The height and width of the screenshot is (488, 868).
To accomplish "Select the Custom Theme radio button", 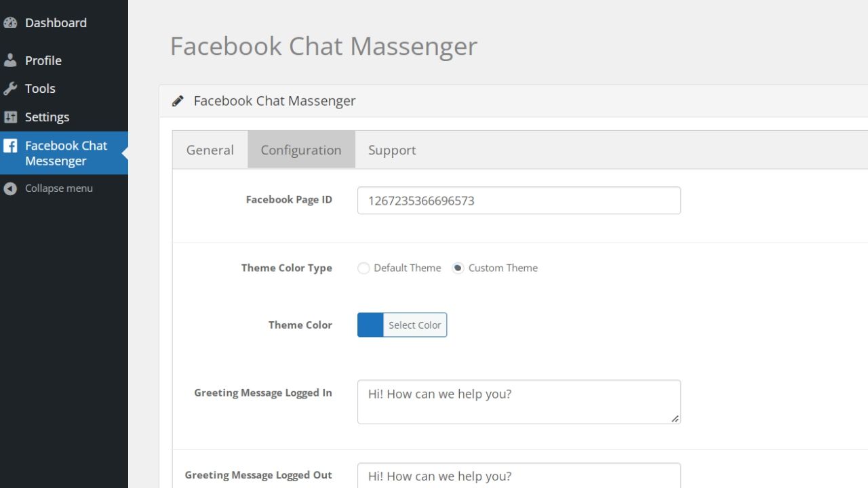I will pyautogui.click(x=458, y=268).
